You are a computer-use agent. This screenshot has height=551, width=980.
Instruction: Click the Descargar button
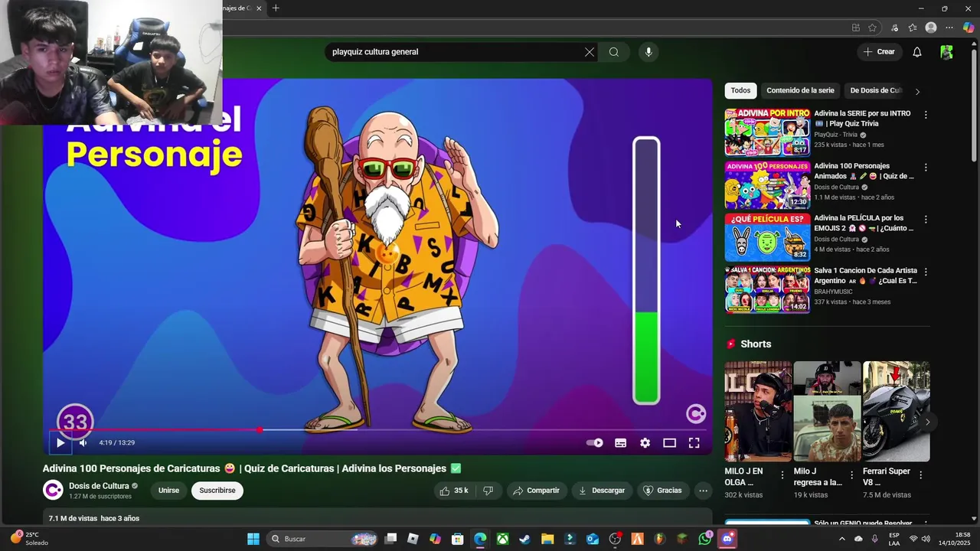coord(602,491)
